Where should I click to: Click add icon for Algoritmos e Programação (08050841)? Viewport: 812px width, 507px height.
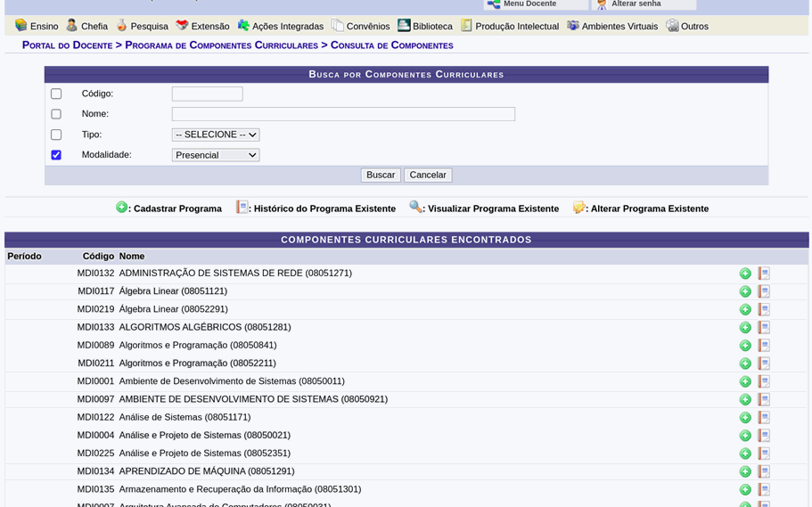[x=745, y=346]
